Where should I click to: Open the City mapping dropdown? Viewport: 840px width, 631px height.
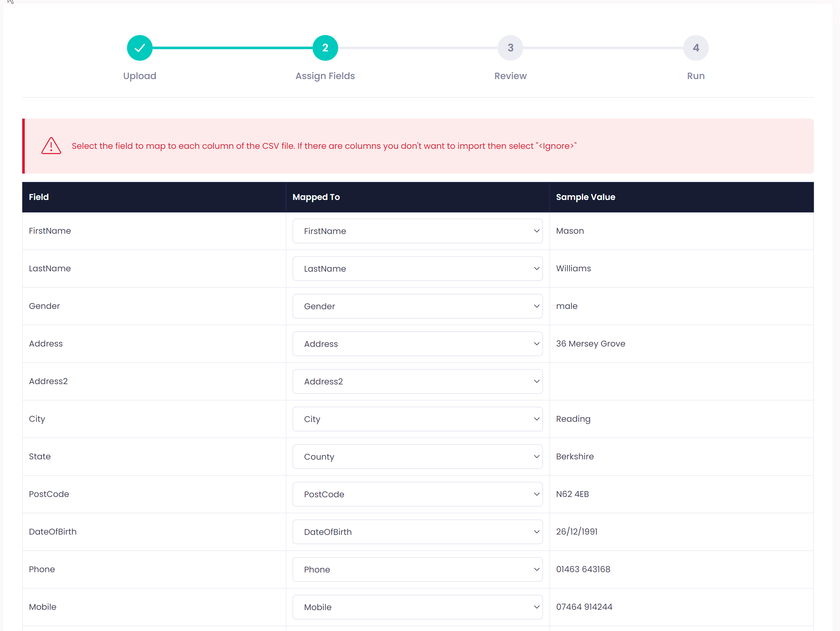pyautogui.click(x=417, y=419)
